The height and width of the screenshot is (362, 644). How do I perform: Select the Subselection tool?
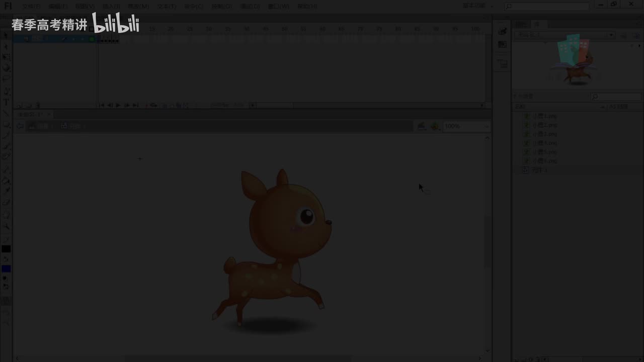6,47
